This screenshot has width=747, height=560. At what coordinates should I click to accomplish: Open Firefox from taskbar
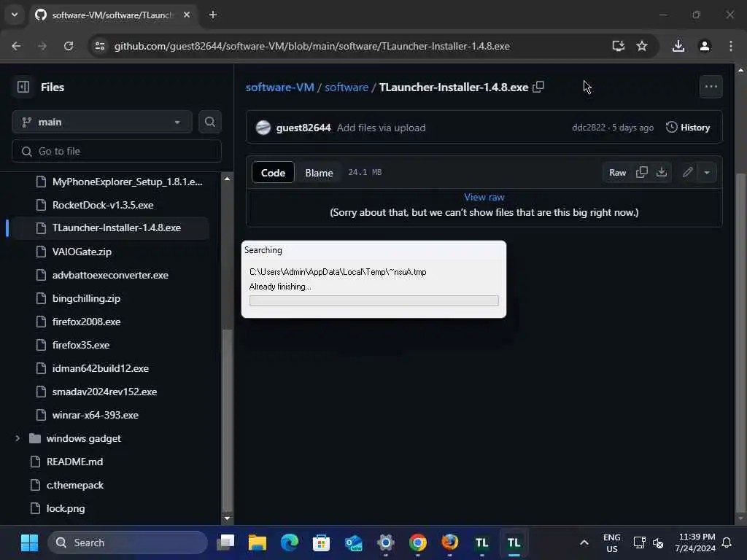point(449,542)
